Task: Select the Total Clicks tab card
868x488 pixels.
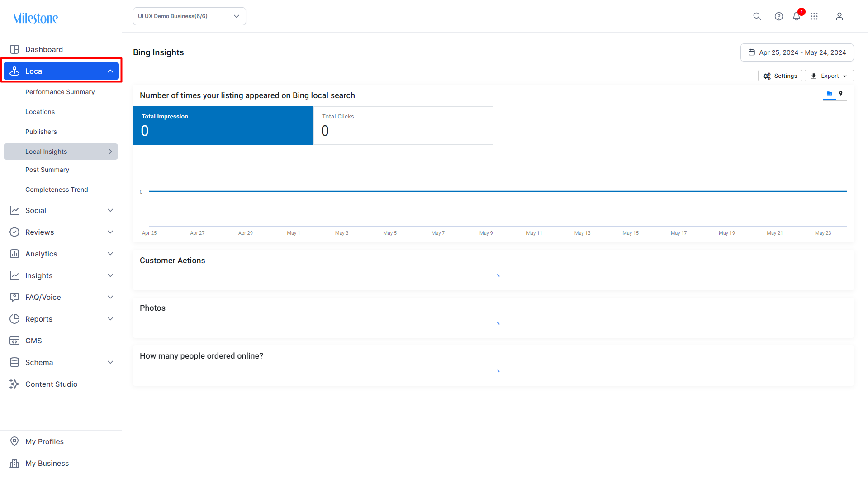Action: coord(403,125)
